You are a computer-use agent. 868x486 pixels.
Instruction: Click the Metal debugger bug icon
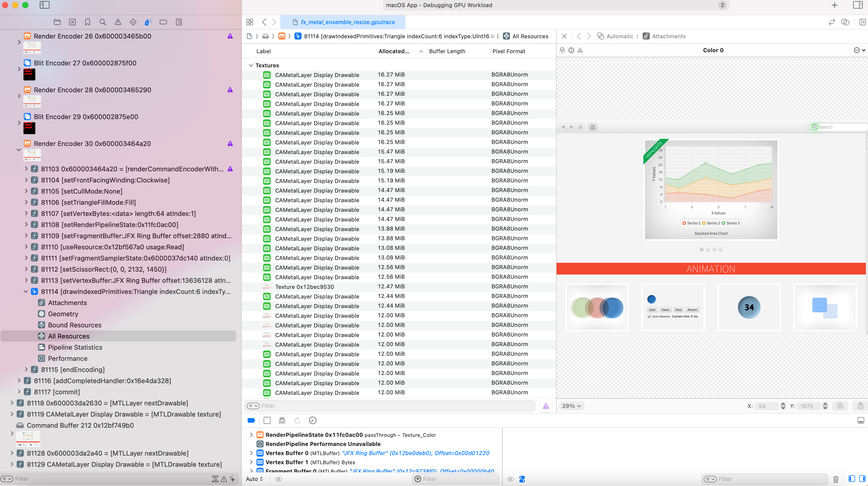(x=282, y=420)
